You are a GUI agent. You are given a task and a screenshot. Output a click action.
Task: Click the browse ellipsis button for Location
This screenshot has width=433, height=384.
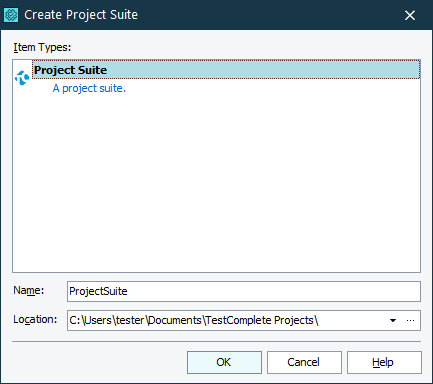click(410, 320)
